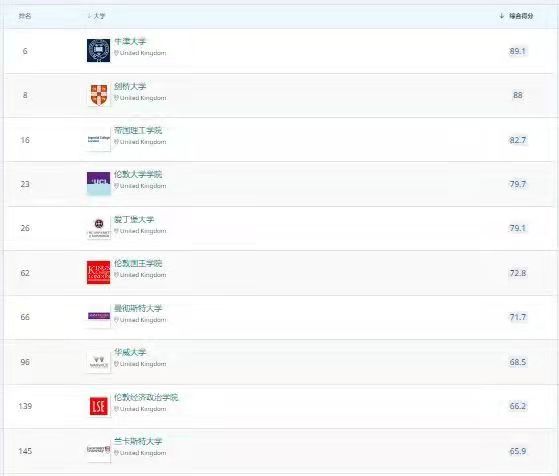This screenshot has height=476, width=559.
Task: Click the King's College London red logo
Action: (x=98, y=272)
